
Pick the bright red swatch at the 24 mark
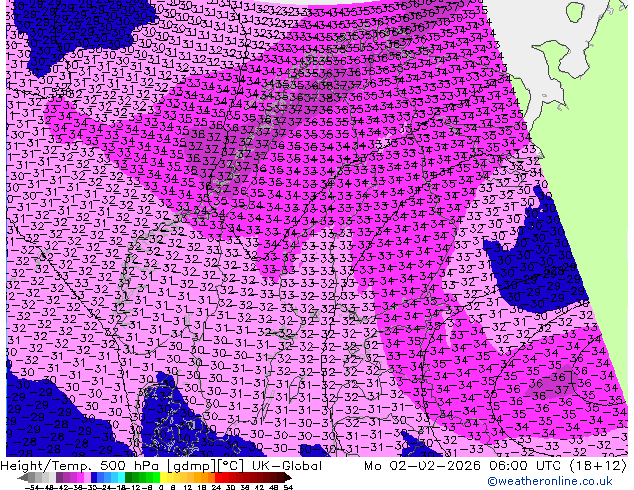[218, 478]
